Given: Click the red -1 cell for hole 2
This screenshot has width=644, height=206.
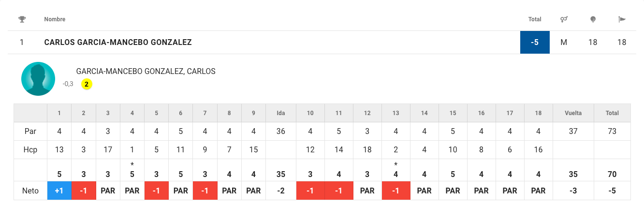Looking at the screenshot, I should [x=84, y=191].
